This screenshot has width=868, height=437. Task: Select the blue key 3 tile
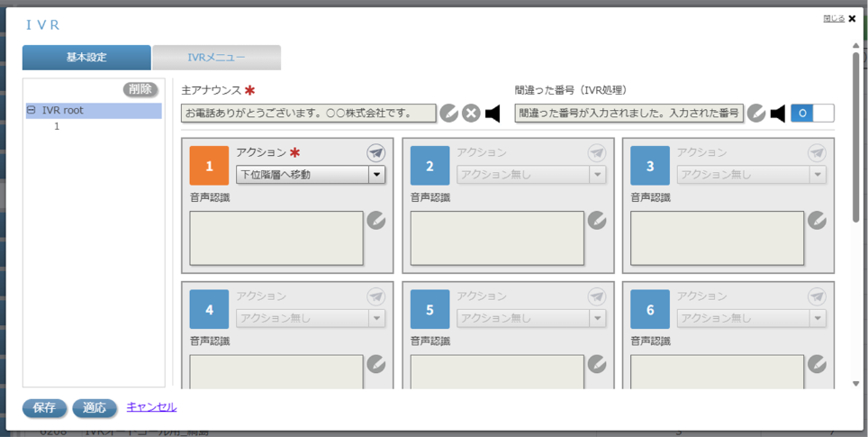(x=650, y=166)
